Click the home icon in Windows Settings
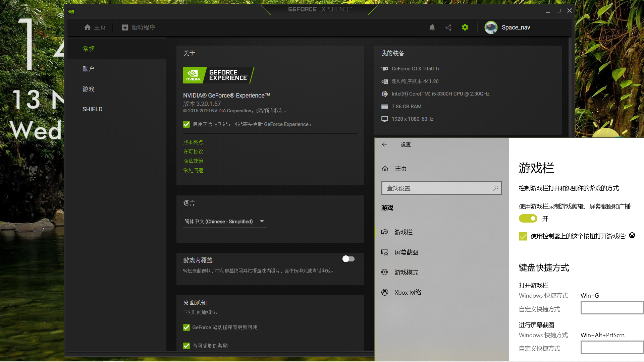 click(x=385, y=169)
